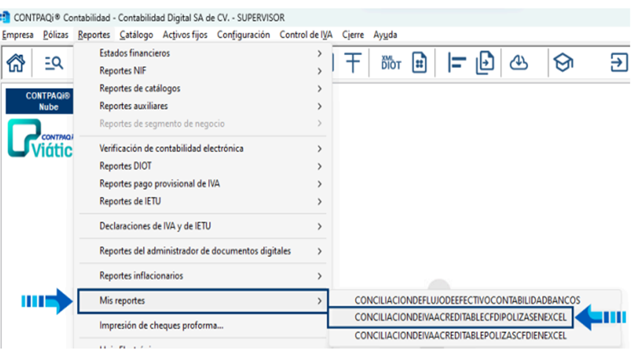Open the Control de IVA menu

tap(306, 35)
